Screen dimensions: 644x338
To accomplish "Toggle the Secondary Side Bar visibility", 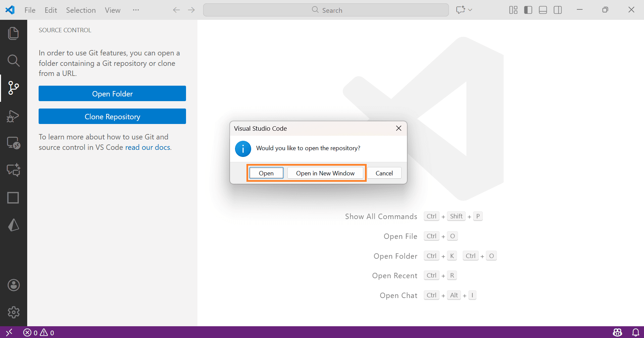I will click(x=558, y=10).
